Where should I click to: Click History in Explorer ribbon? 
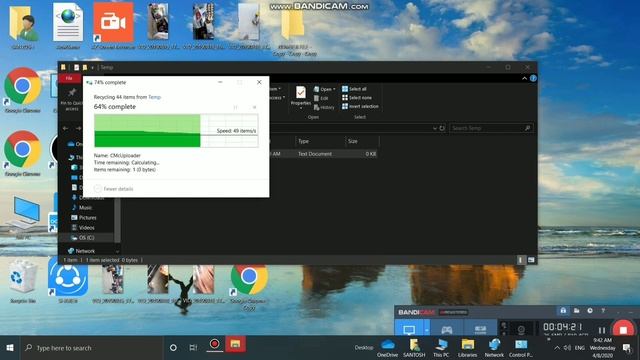pos(324,107)
